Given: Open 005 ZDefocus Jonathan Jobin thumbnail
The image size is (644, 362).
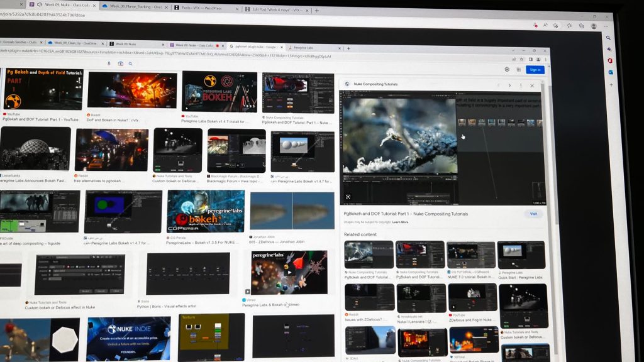Looking at the screenshot, I should pos(292,211).
